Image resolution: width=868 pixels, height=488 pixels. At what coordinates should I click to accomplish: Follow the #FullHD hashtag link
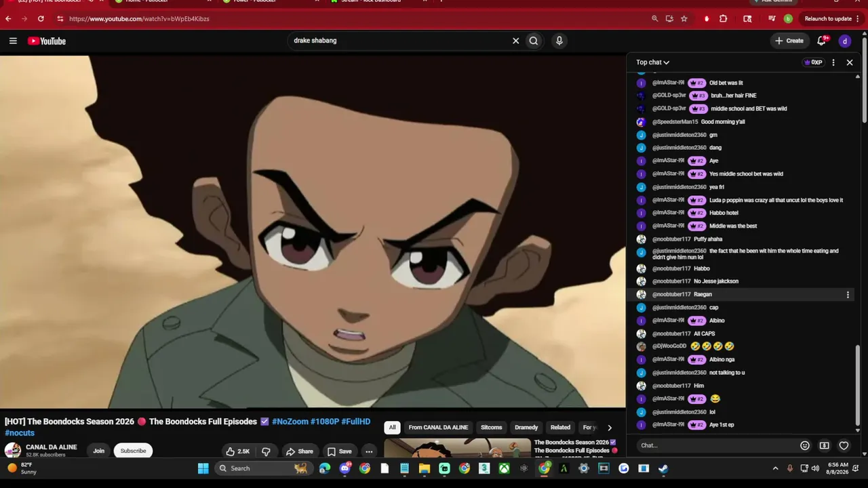pyautogui.click(x=356, y=422)
